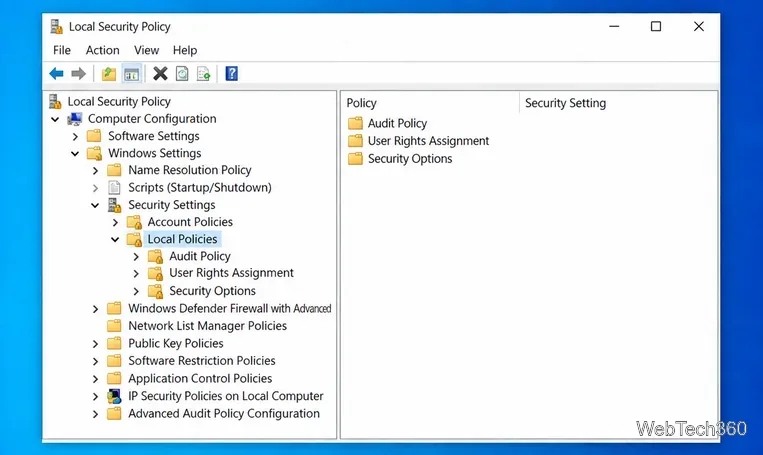Expand the Account Policies node
The width and height of the screenshot is (763, 455).
point(115,223)
